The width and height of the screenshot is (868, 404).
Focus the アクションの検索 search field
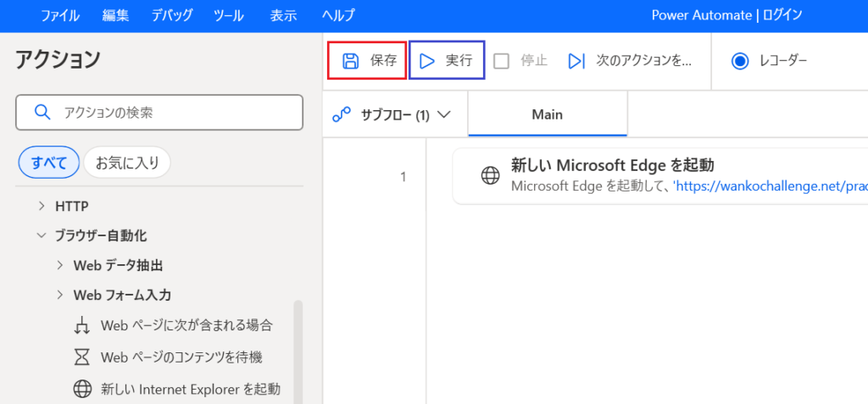159,113
